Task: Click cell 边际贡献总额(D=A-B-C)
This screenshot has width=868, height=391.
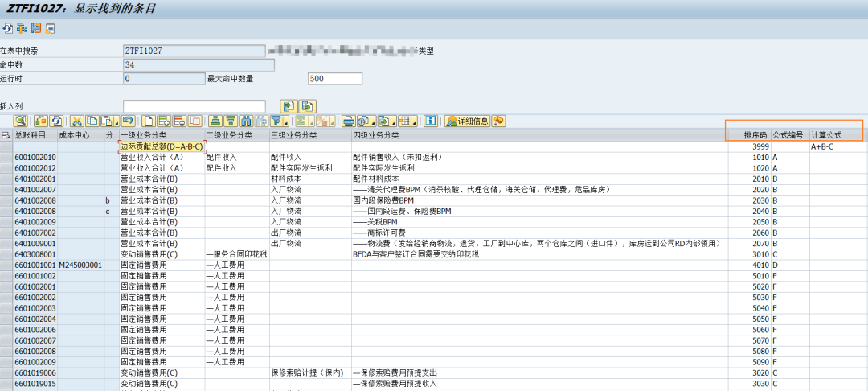Action: pos(162,146)
